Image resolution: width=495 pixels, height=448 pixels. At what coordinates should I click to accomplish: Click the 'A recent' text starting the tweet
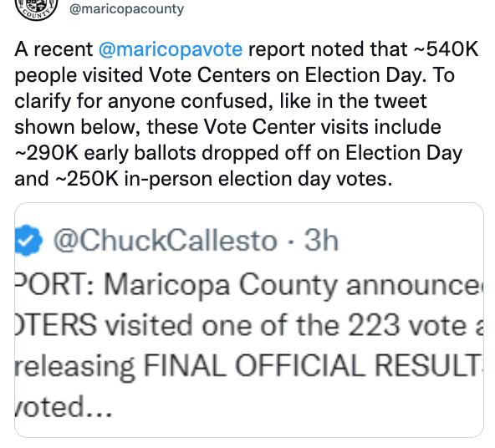coord(54,49)
